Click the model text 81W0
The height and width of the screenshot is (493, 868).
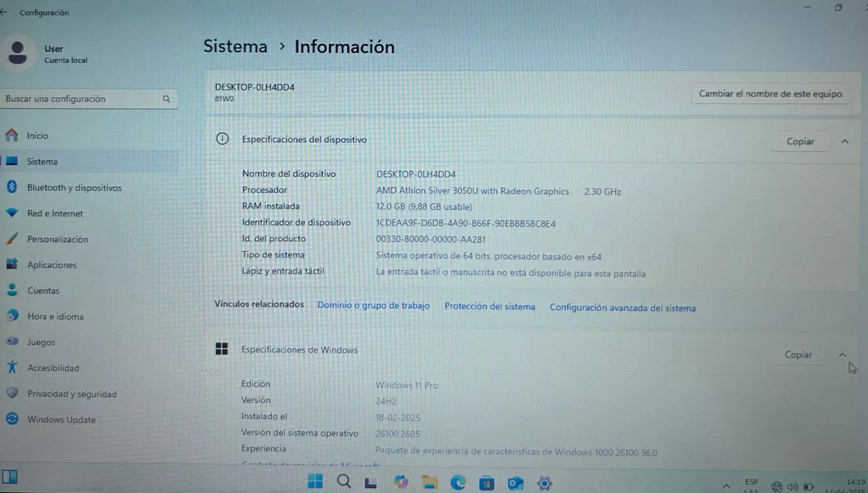tap(224, 99)
